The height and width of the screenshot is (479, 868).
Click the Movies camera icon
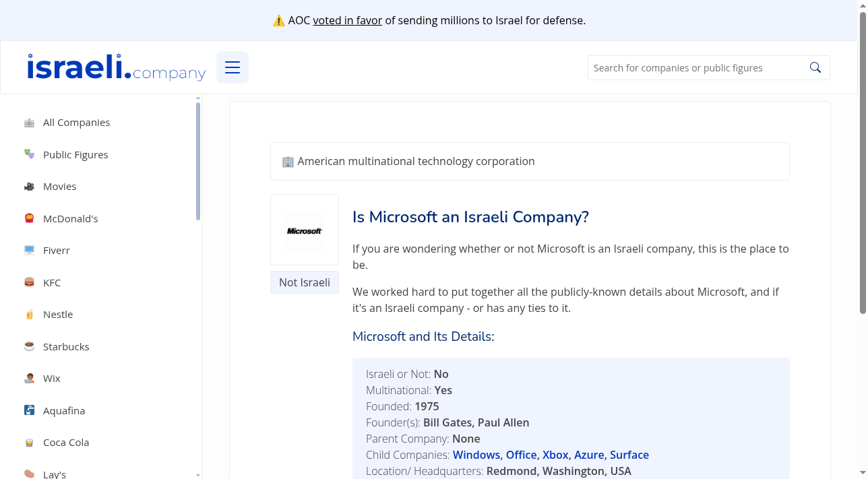point(29,187)
